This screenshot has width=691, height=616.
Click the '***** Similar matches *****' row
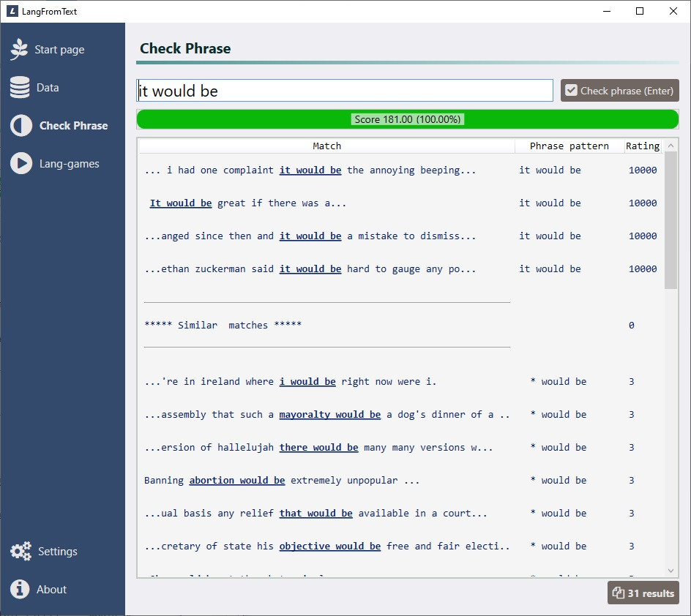click(223, 325)
